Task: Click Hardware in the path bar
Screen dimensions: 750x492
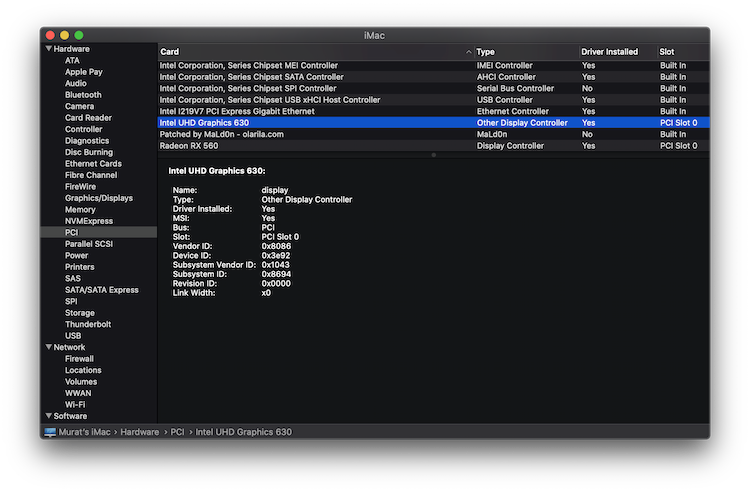Action: click(140, 432)
